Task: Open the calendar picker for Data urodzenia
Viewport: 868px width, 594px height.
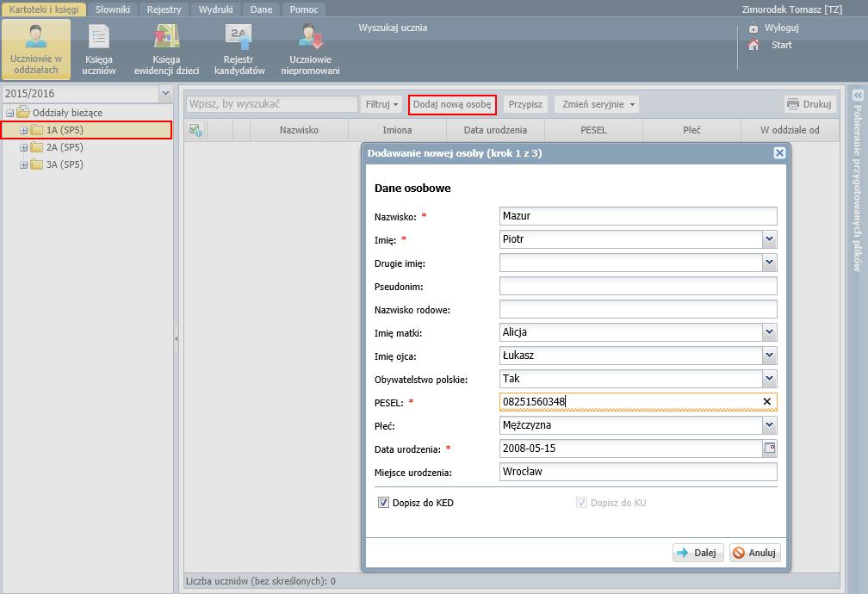Action: coord(770,448)
